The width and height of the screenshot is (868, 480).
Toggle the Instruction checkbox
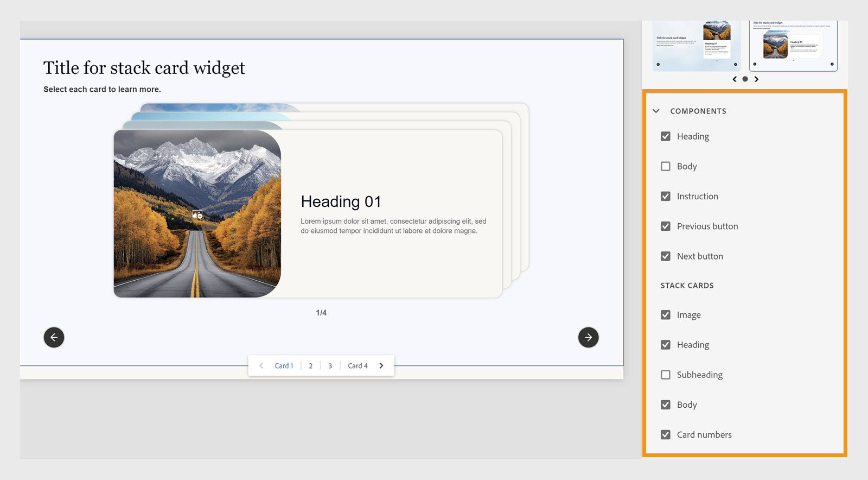(666, 196)
